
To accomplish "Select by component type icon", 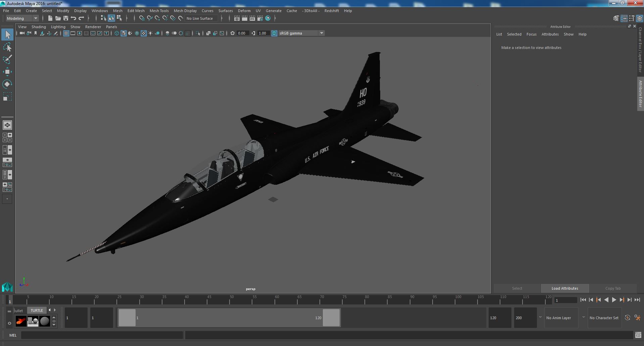I will [x=119, y=18].
